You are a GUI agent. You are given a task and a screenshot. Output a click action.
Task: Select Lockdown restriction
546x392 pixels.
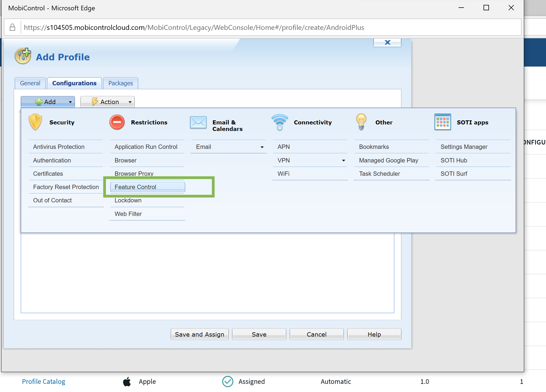pyautogui.click(x=147, y=200)
